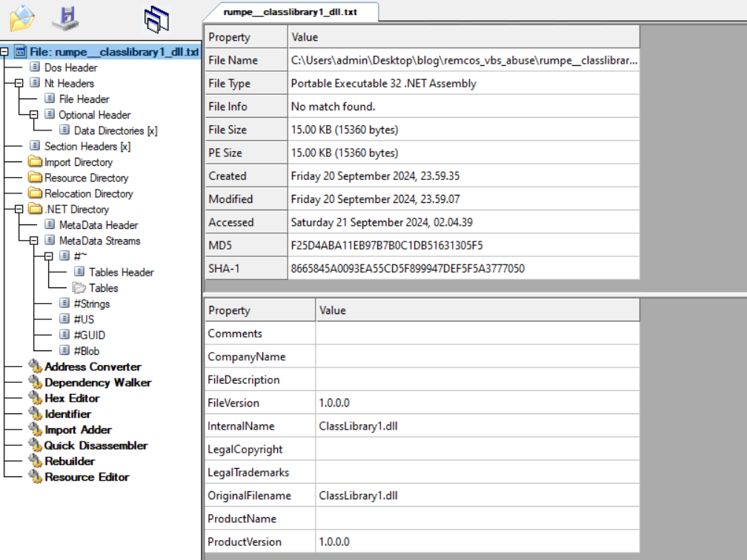This screenshot has width=747, height=560.
Task: Collapse the .NET Directory node
Action: click(19, 210)
